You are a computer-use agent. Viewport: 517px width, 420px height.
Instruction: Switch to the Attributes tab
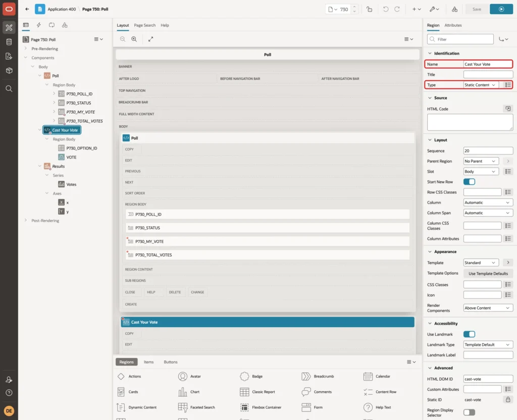453,25
